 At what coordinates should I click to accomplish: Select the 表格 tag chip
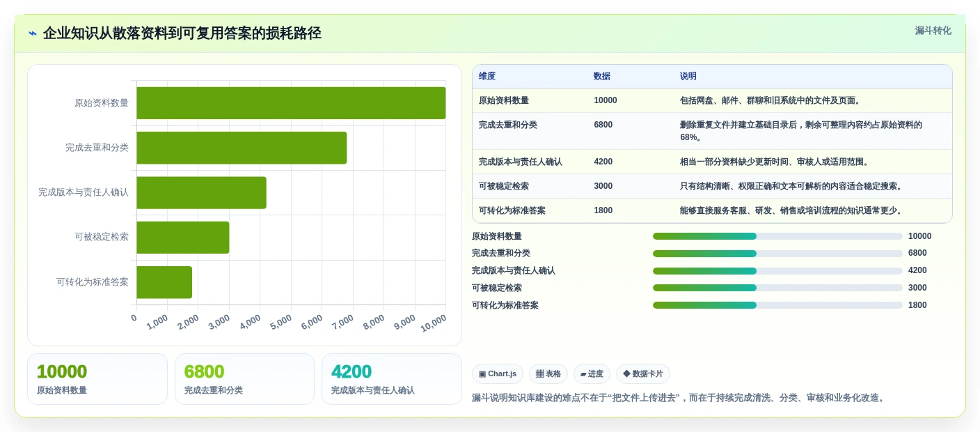[x=548, y=374]
